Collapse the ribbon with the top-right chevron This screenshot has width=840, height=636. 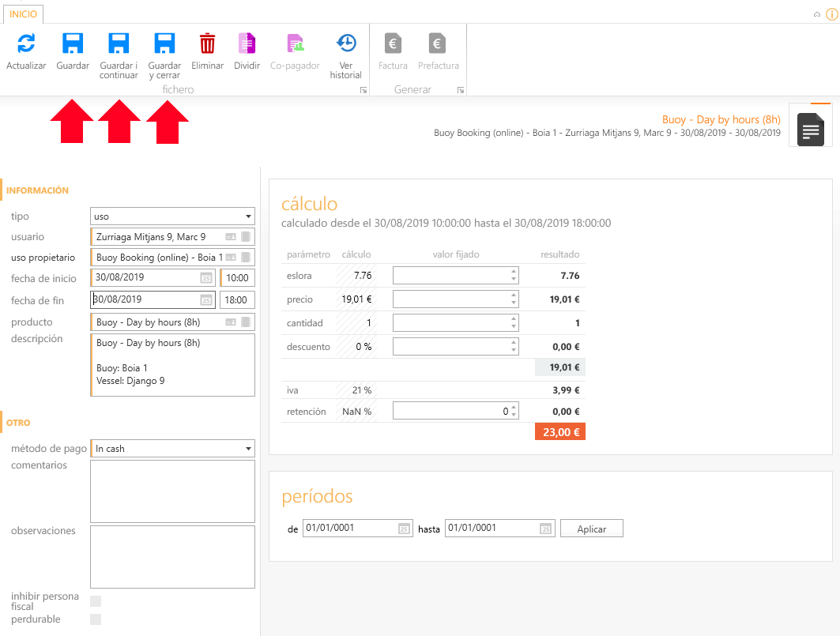click(817, 14)
